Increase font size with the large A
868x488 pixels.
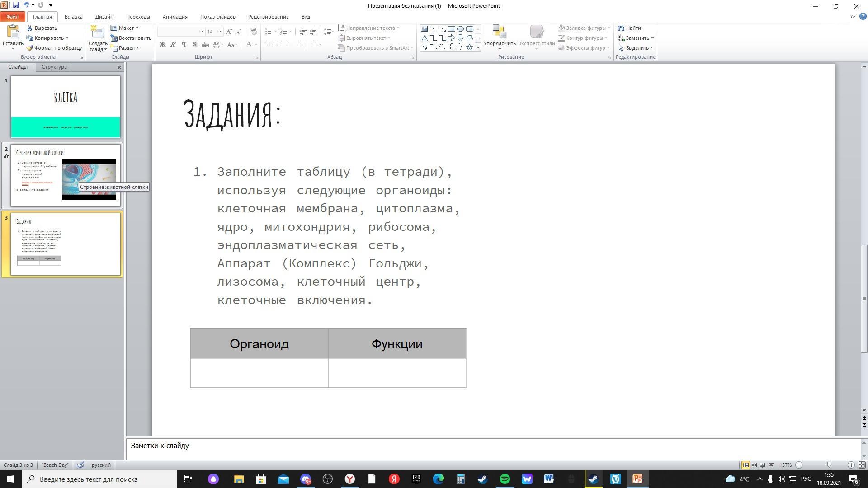pos(229,32)
